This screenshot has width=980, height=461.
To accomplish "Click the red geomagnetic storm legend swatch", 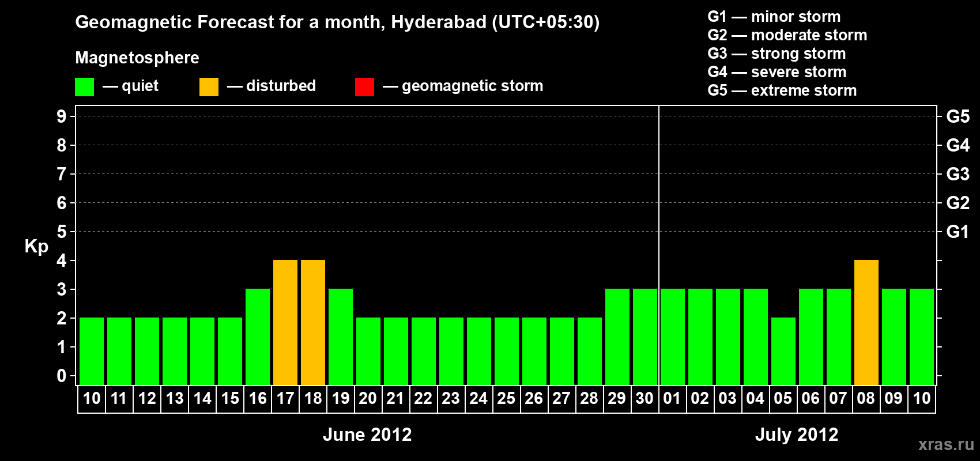I will [365, 87].
